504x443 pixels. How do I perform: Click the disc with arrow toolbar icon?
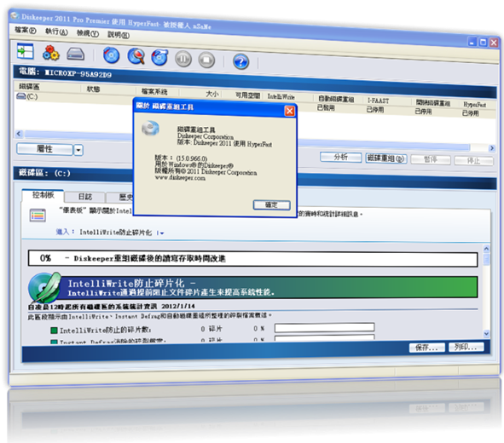point(159,57)
